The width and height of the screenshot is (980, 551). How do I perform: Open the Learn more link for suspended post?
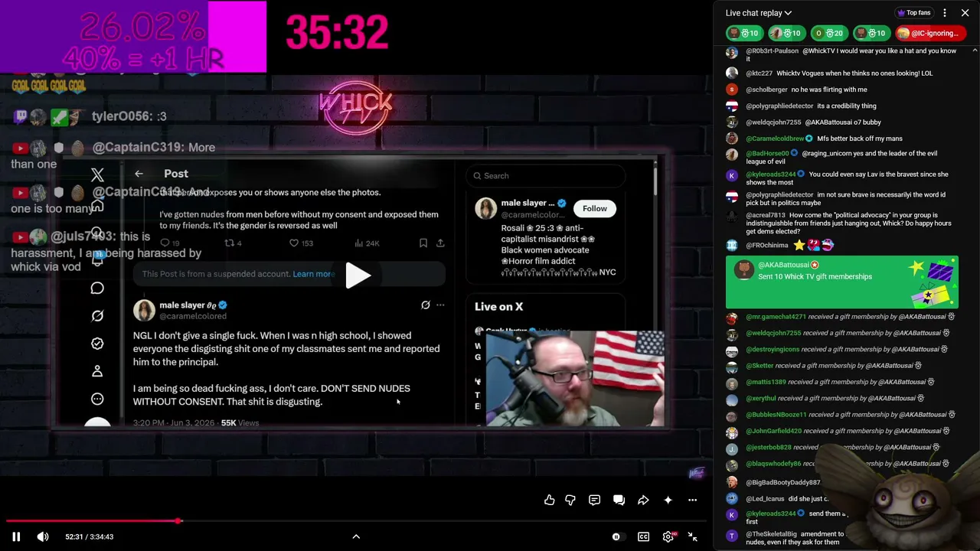point(313,274)
